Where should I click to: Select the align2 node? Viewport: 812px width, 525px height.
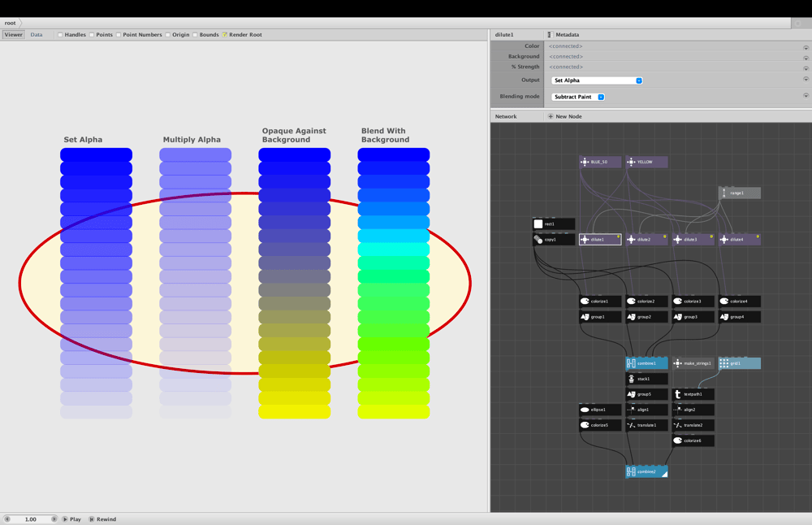(693, 410)
